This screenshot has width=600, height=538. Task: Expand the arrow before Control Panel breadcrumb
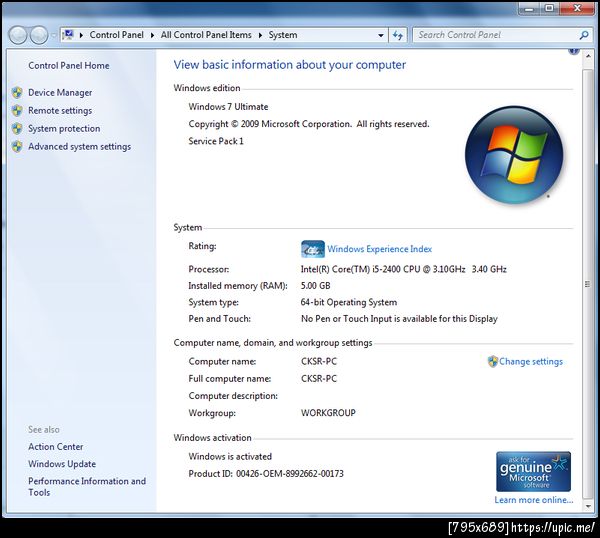(81, 35)
